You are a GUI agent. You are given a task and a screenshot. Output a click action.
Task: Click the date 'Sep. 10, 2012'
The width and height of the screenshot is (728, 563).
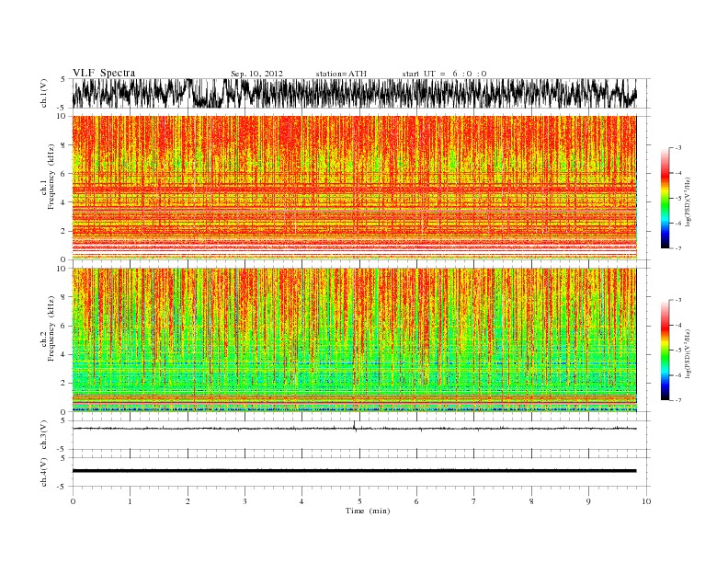tap(256, 74)
